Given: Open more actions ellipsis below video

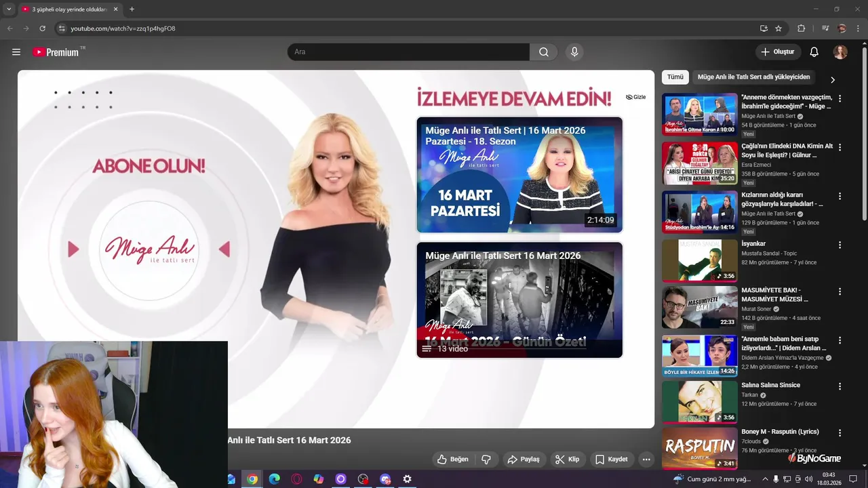Looking at the screenshot, I should [x=646, y=460].
